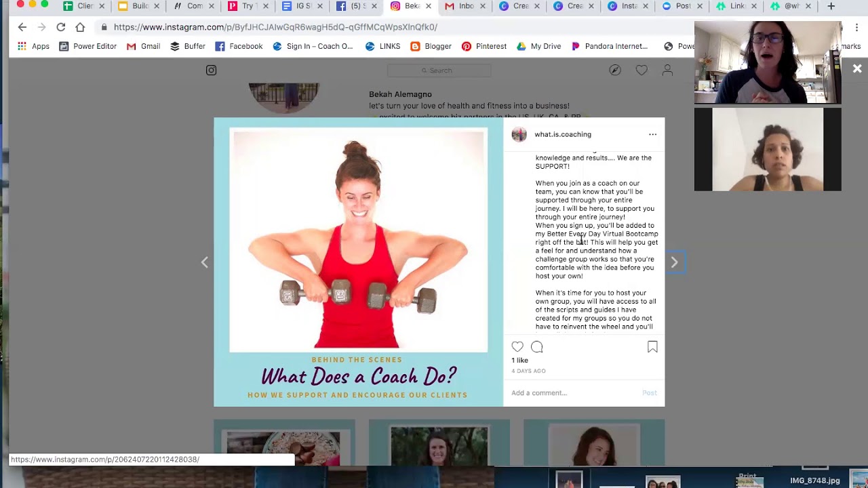Click the Instagram camera logo icon
The width and height of the screenshot is (868, 488).
211,70
